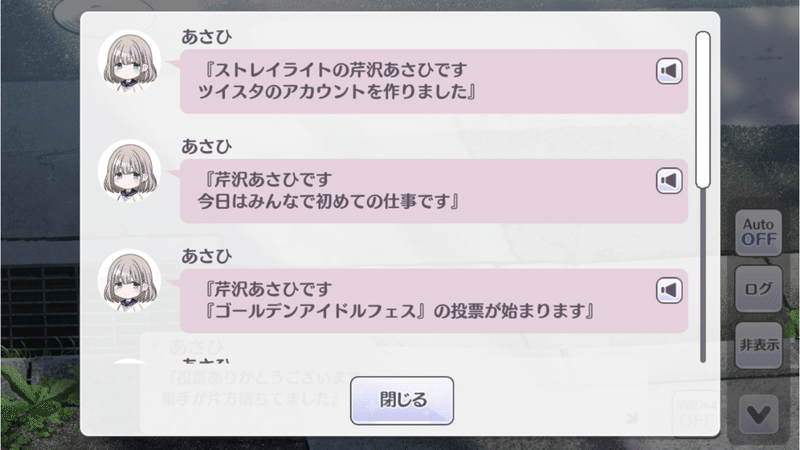Close the log with 閉じる button
This screenshot has height=450, width=800.
pyautogui.click(x=402, y=401)
